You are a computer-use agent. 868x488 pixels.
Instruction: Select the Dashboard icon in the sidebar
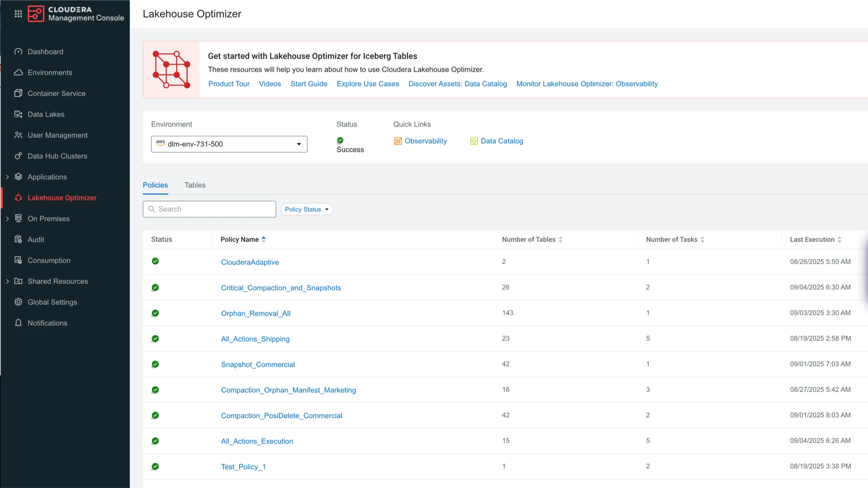point(18,52)
